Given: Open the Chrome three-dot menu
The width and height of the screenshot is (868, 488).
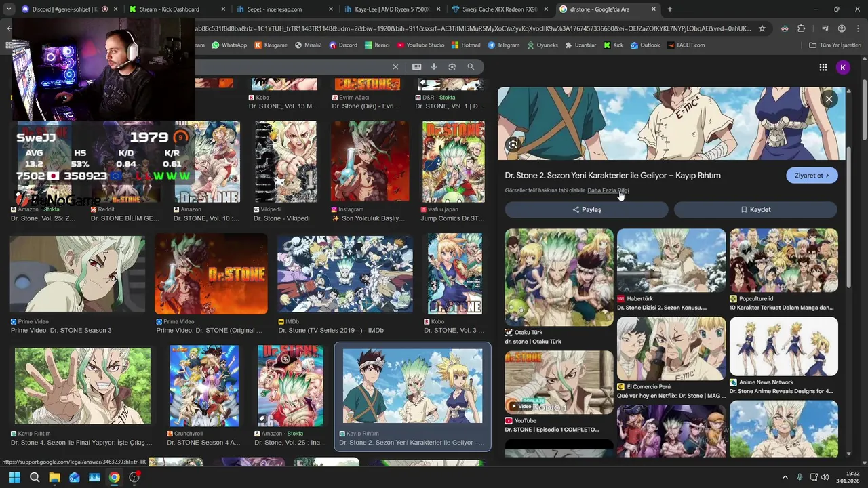Looking at the screenshot, I should pos(858,28).
